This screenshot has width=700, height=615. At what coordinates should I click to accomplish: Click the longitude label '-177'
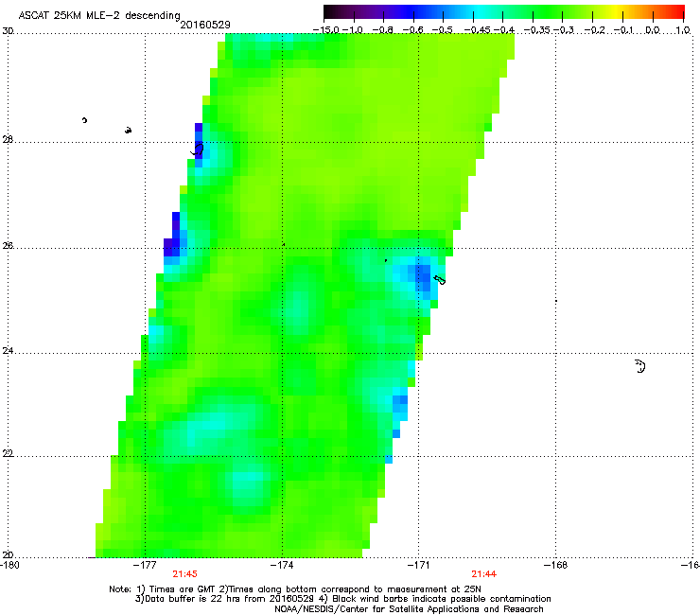click(145, 565)
